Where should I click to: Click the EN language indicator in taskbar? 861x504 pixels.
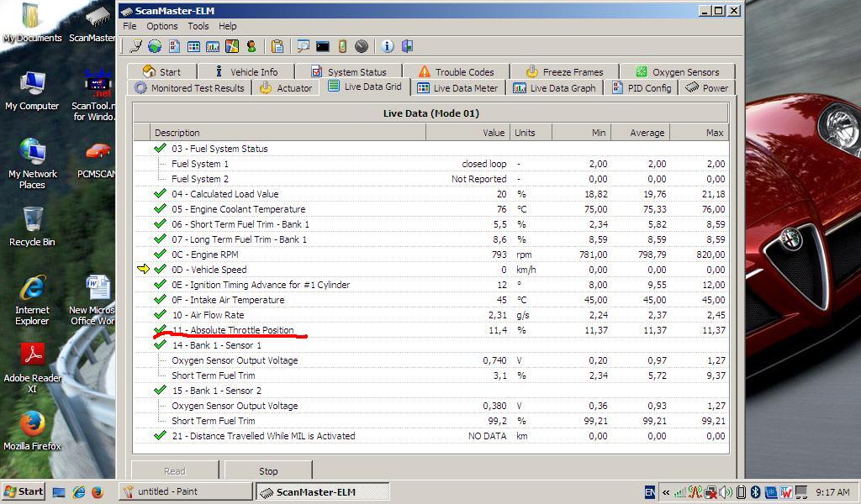point(650,492)
